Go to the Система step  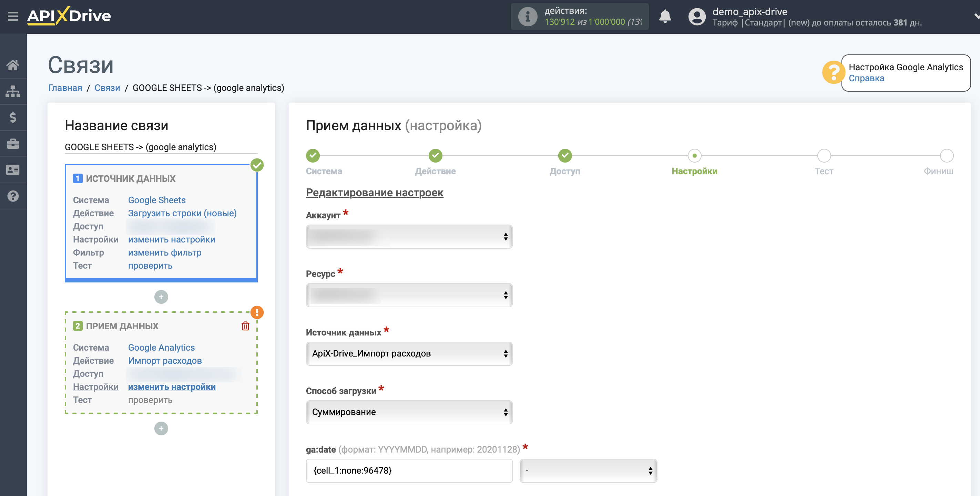313,156
